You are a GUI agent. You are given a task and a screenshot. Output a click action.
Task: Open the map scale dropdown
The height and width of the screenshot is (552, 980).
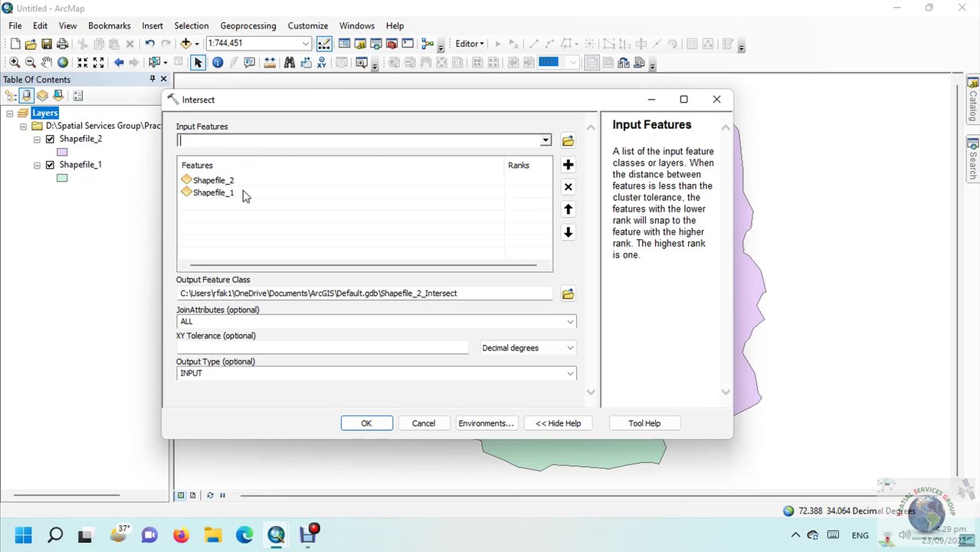pos(306,44)
